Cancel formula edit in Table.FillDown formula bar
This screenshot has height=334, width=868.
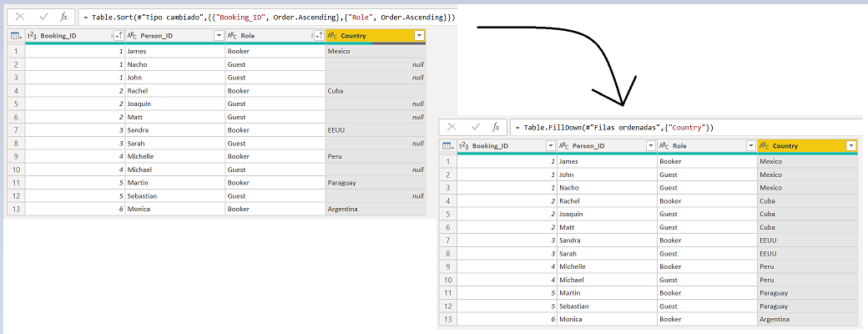[x=452, y=127]
